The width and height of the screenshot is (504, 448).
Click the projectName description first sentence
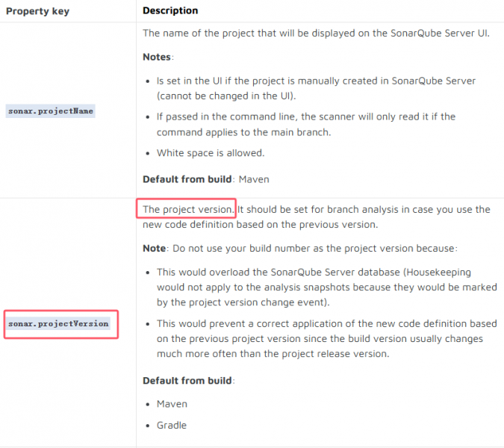(316, 33)
